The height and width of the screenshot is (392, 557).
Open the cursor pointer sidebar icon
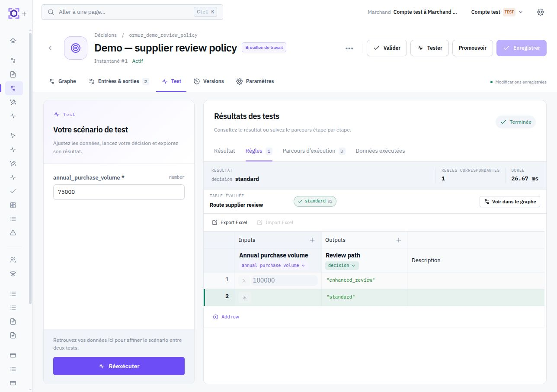pos(13,135)
